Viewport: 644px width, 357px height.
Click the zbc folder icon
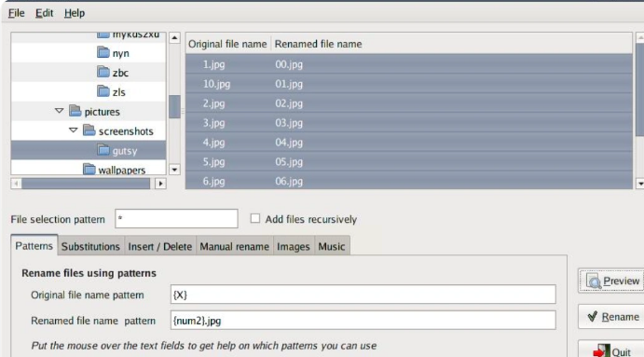coord(103,73)
